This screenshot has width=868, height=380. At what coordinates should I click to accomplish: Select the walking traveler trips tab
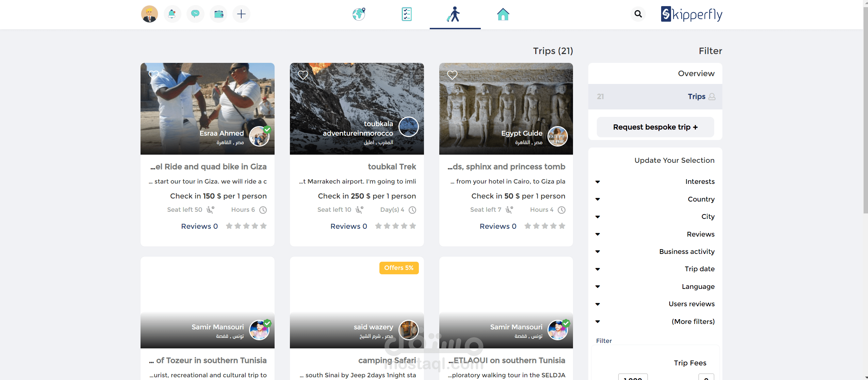[454, 14]
